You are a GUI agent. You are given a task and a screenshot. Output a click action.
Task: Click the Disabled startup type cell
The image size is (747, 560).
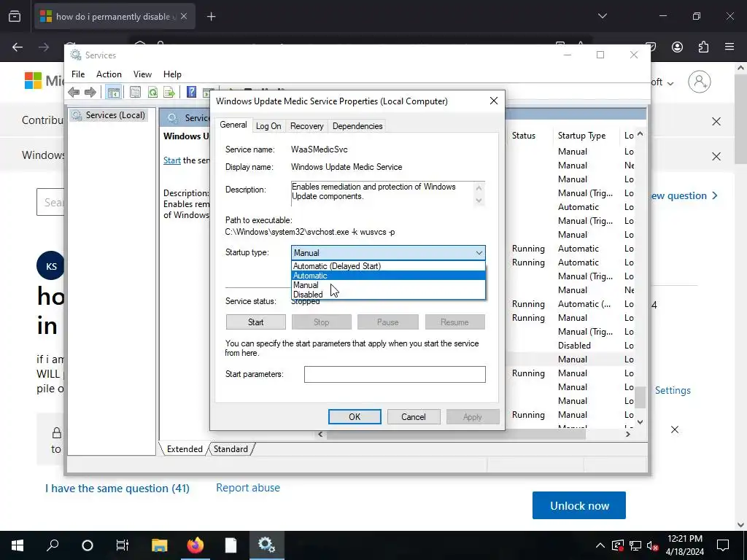pyautogui.click(x=575, y=346)
